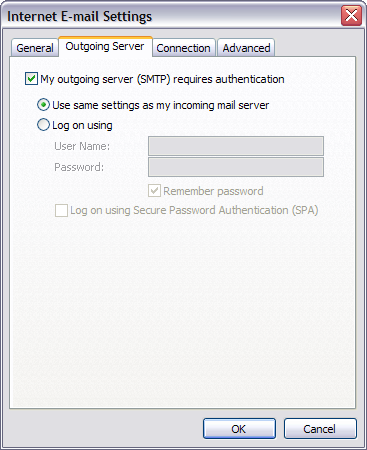
Task: Untick the SMTP requires authentication checkbox box
Action: 31,79
